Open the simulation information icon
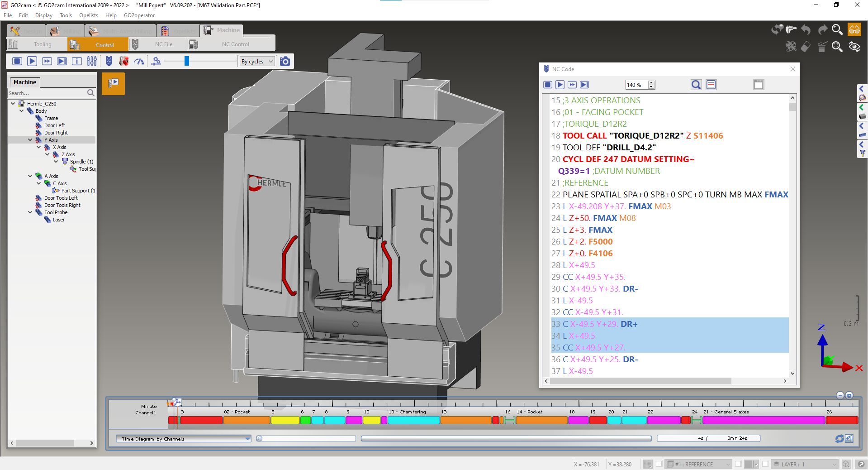The height and width of the screenshot is (470, 868). tap(77, 61)
